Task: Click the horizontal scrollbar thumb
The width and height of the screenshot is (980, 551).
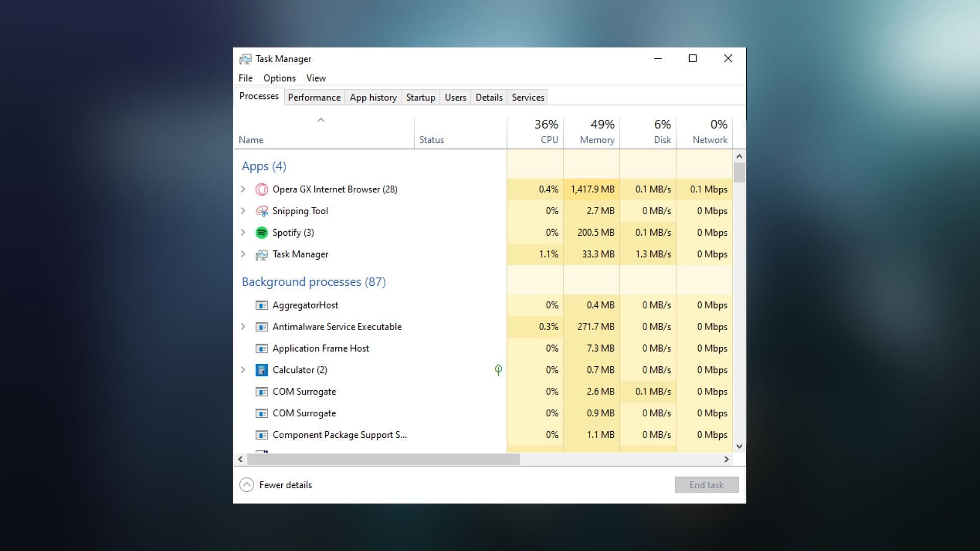Action: pyautogui.click(x=383, y=459)
